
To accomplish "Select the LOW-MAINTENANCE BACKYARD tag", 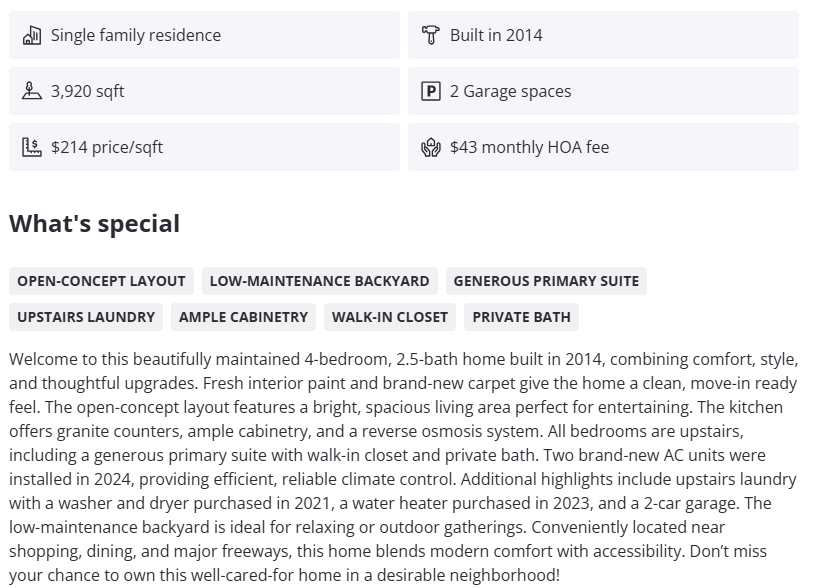I will pyautogui.click(x=319, y=281).
